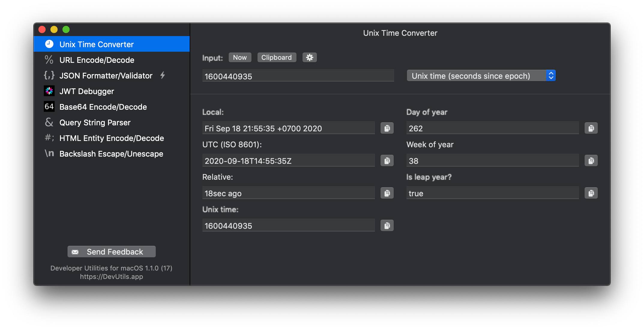Switch to Base64 Encode/Decode tool
This screenshot has width=644, height=330.
(103, 107)
